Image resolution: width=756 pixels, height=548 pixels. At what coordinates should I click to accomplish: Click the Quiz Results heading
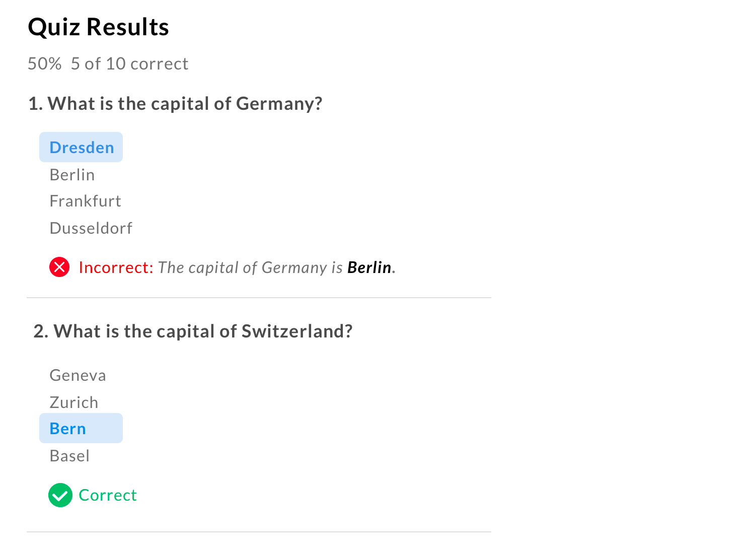pyautogui.click(x=98, y=27)
